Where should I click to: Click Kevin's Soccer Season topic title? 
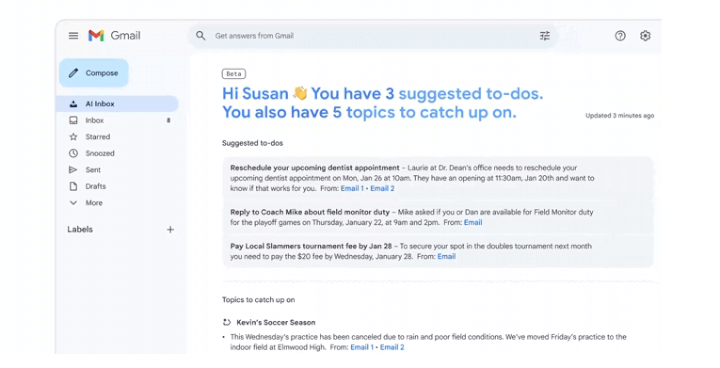click(x=276, y=323)
